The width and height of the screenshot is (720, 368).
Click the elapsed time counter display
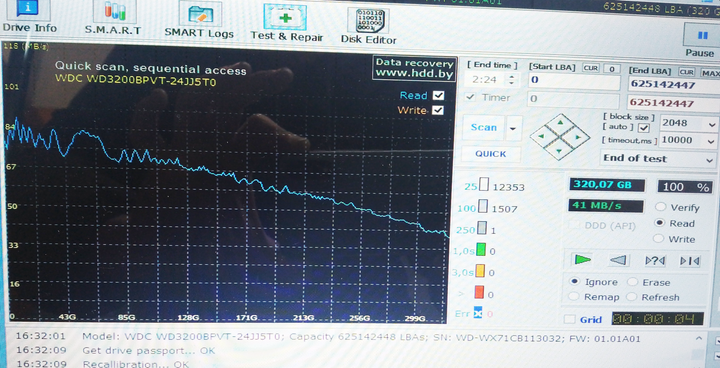[x=658, y=319]
